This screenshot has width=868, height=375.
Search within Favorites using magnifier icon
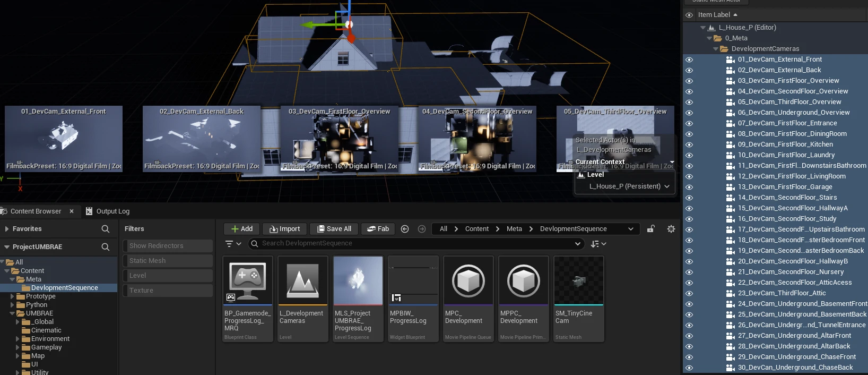click(x=106, y=229)
